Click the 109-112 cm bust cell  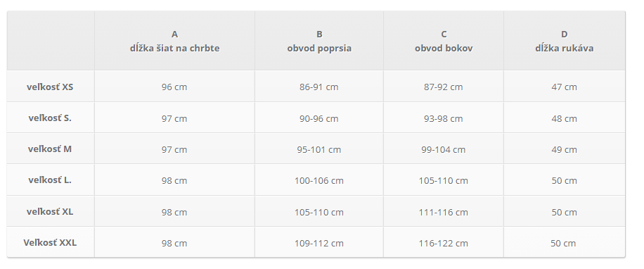click(319, 243)
